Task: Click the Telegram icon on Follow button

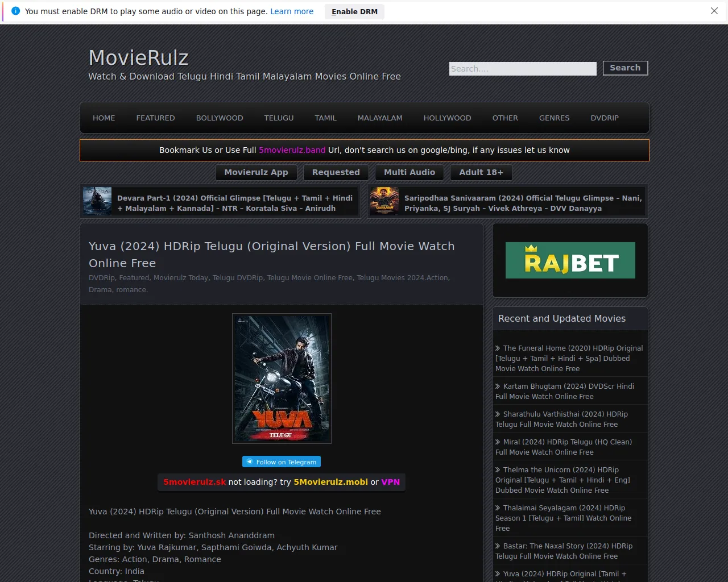Action: [x=250, y=462]
